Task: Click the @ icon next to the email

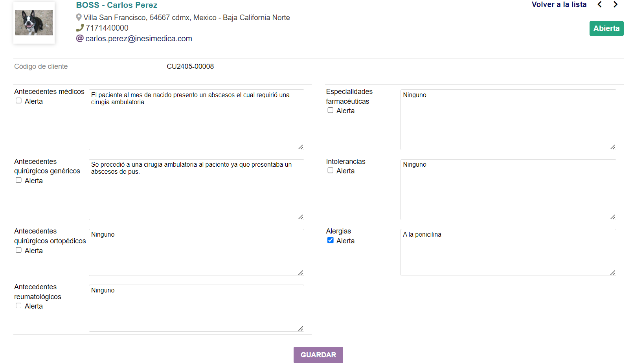Action: point(79,38)
